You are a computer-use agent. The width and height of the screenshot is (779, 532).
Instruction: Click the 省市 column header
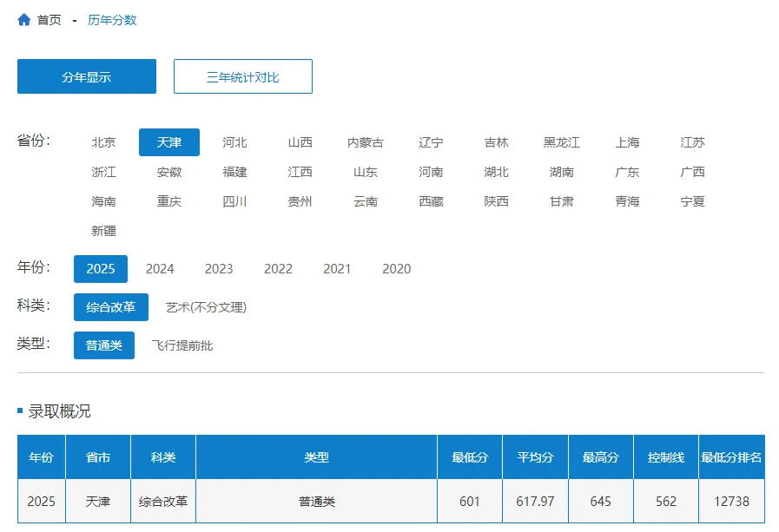point(98,457)
